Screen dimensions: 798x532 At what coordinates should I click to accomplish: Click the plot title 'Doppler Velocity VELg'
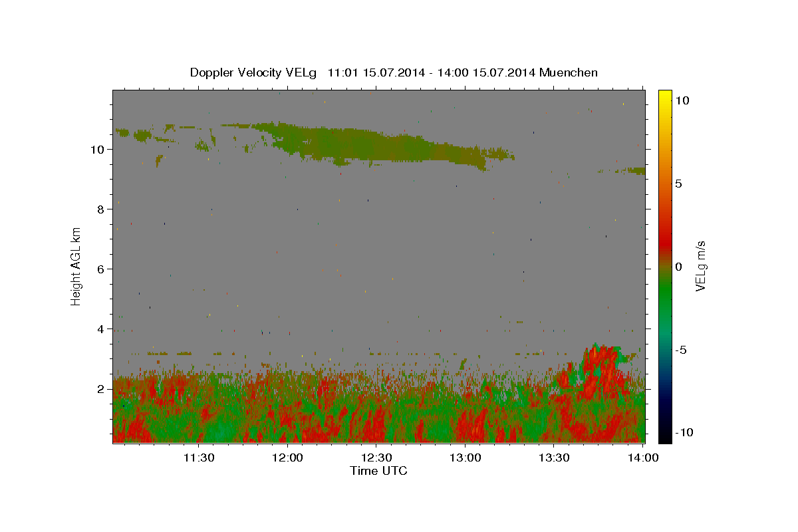(x=255, y=72)
